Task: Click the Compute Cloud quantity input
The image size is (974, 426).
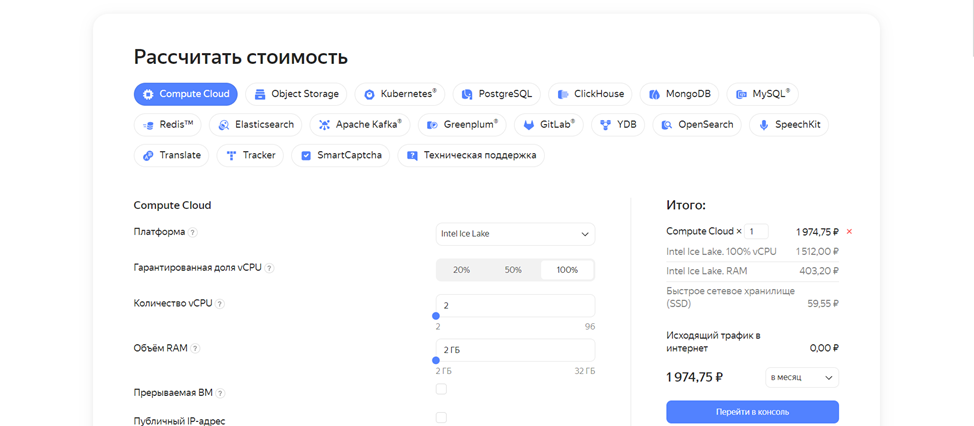Action: pyautogui.click(x=756, y=232)
